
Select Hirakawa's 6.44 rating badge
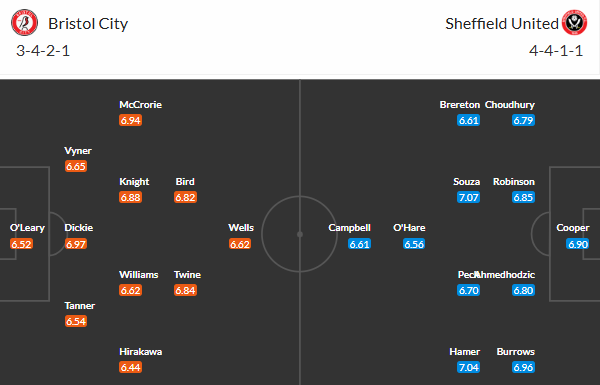[x=130, y=367]
